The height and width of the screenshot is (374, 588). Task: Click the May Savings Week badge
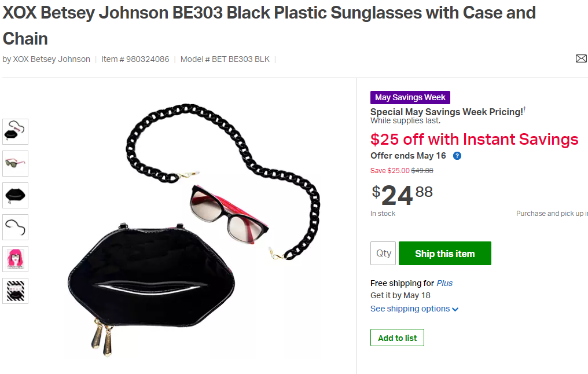coord(410,97)
